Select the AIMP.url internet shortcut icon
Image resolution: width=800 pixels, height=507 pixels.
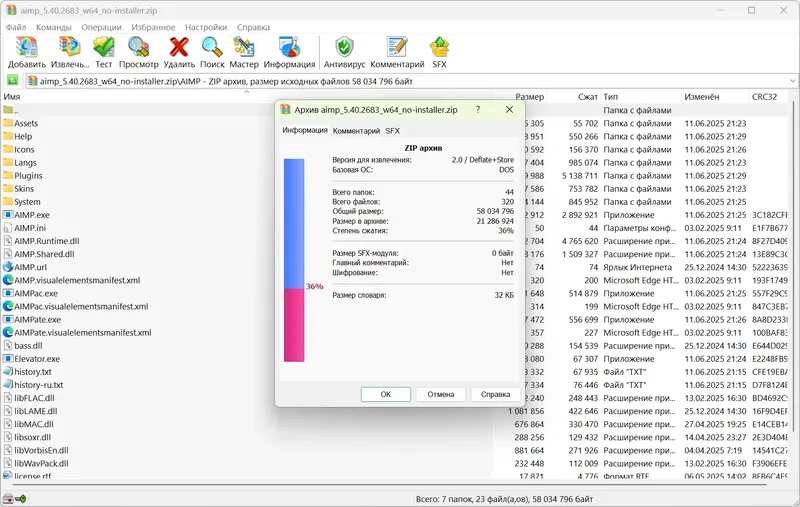pos(8,267)
